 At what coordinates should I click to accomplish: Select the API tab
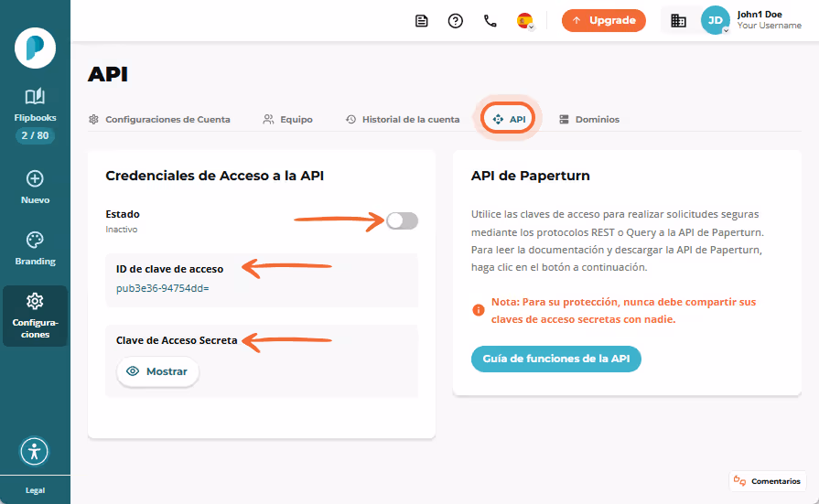(509, 119)
